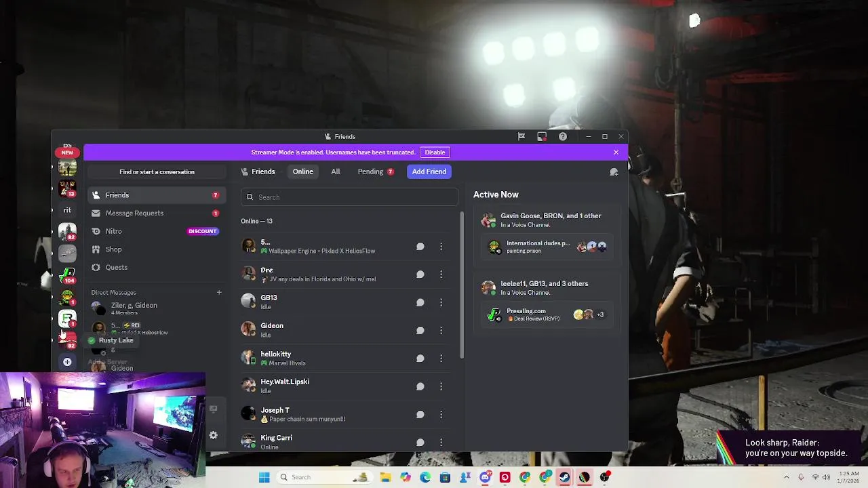868x488 pixels.
Task: Message friend Hey.Walt.Lipski
Action: (420, 386)
